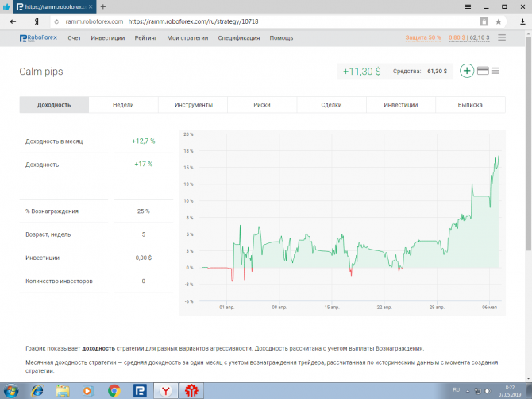Open strategy options list icon next to card
The height and width of the screenshot is (399, 532).
(495, 71)
